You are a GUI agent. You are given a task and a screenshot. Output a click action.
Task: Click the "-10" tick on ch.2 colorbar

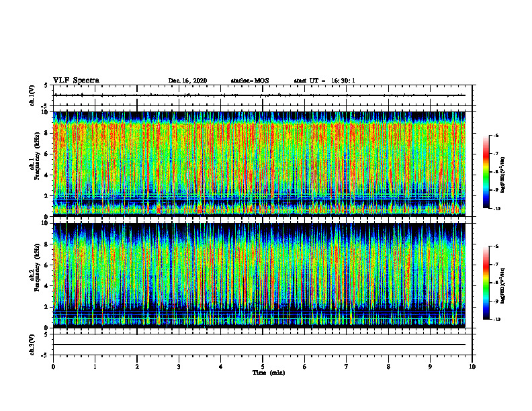click(x=496, y=320)
